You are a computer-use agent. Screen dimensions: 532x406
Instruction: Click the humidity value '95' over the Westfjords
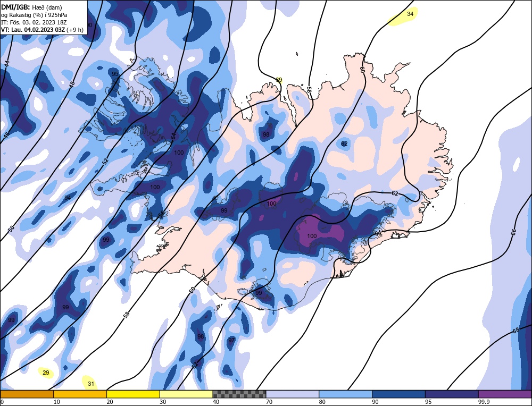point(115,74)
